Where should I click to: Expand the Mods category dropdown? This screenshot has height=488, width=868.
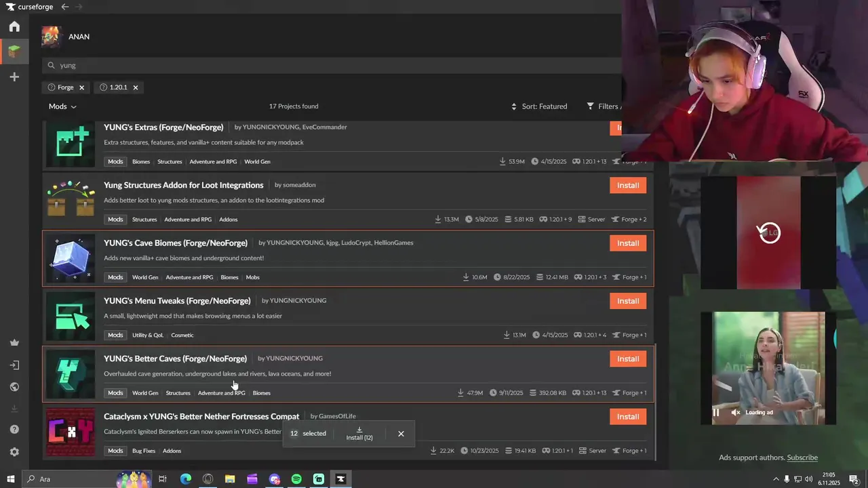coord(62,106)
